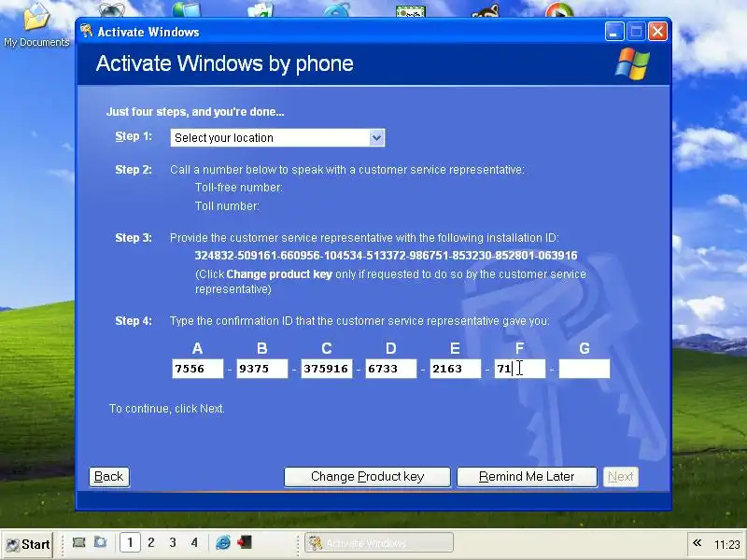Click into confirmation ID field E containing 2163
747x560 pixels.
coord(456,369)
